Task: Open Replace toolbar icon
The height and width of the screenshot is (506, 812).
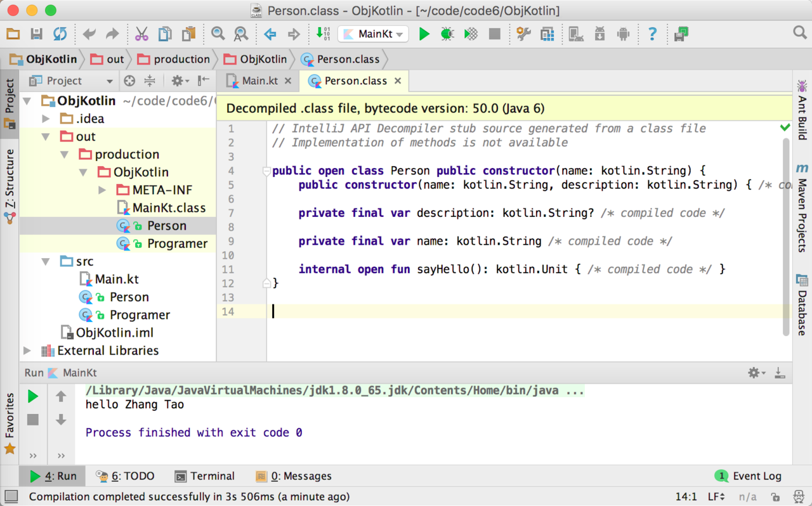Action: (x=241, y=34)
